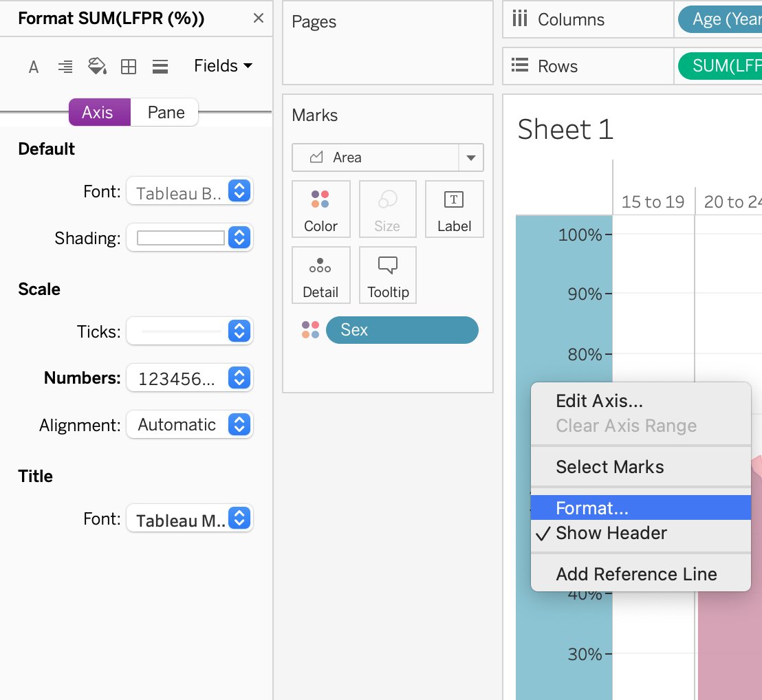The height and width of the screenshot is (700, 762).
Task: Open the Detail marks card
Action: [x=320, y=275]
